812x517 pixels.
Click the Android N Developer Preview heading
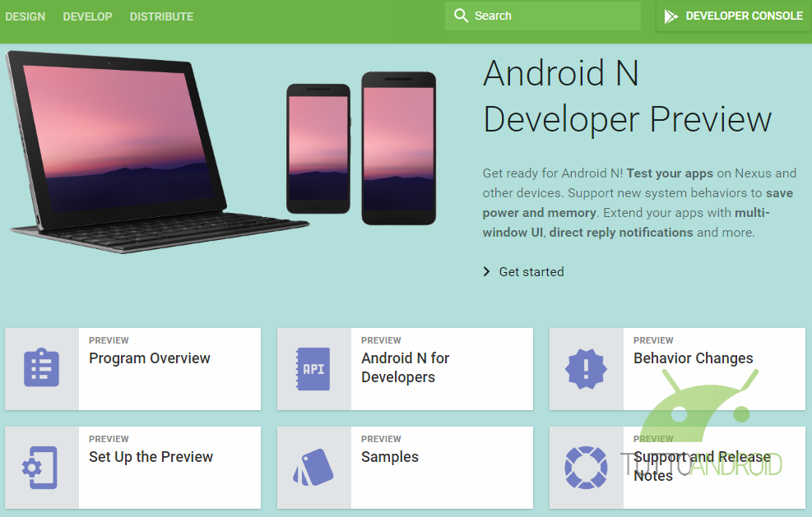click(627, 96)
